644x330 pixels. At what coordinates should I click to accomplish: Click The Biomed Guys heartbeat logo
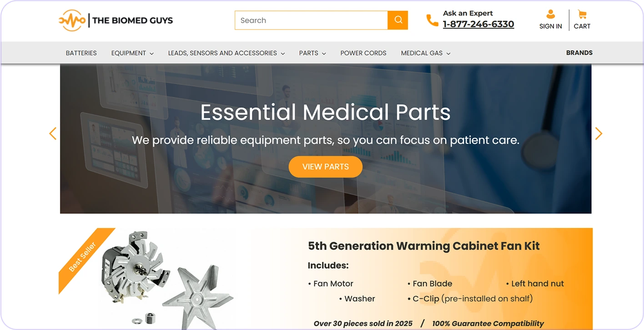(72, 20)
